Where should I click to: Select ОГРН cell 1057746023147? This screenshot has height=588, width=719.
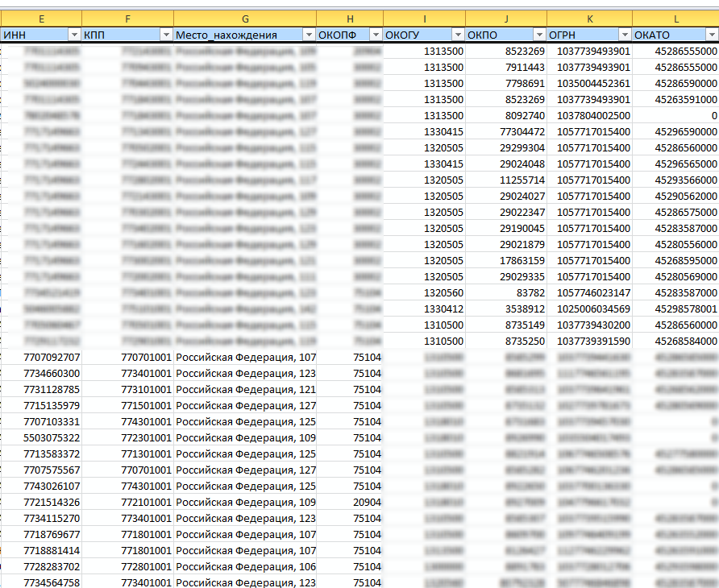[590, 293]
